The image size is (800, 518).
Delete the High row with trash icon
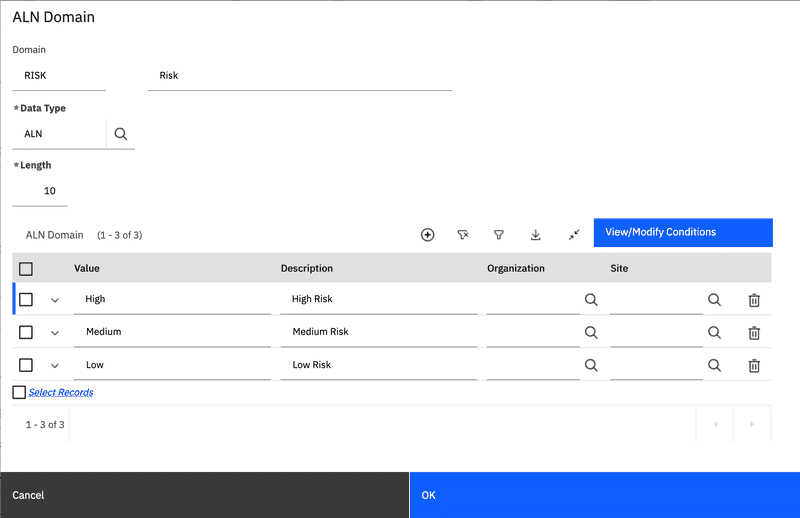coord(754,300)
